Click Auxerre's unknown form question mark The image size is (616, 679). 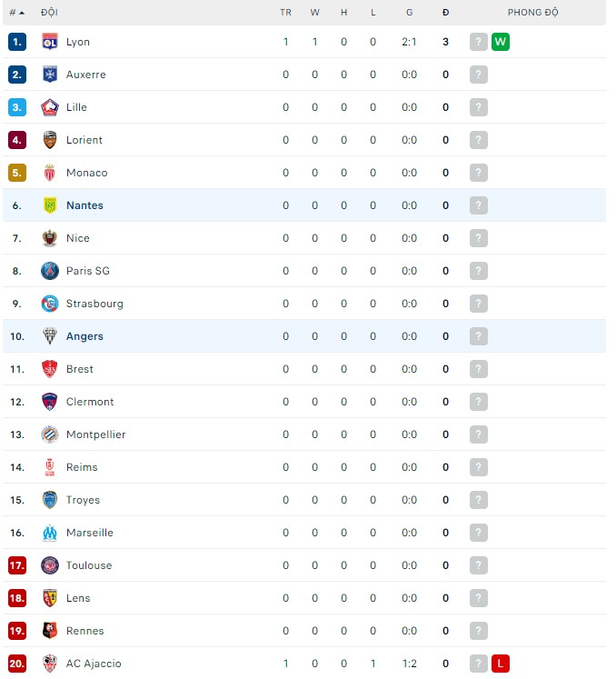[x=479, y=75]
